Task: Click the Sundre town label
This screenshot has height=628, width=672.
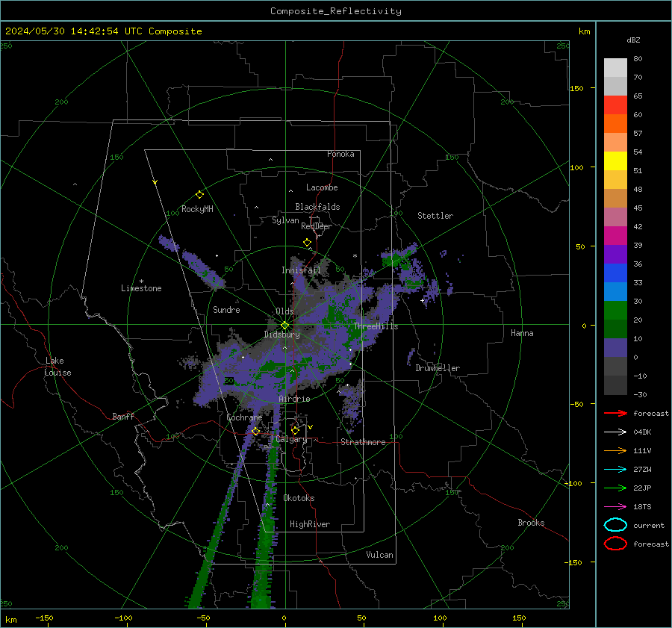Action: (226, 309)
